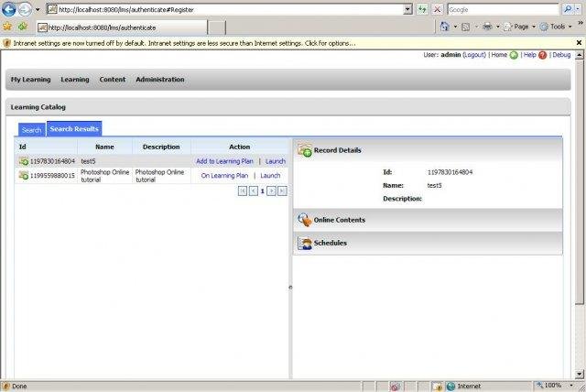Image resolution: width=586 pixels, height=392 pixels.
Task: Select the localhost lms authenticate browser tab
Action: [x=122, y=27]
